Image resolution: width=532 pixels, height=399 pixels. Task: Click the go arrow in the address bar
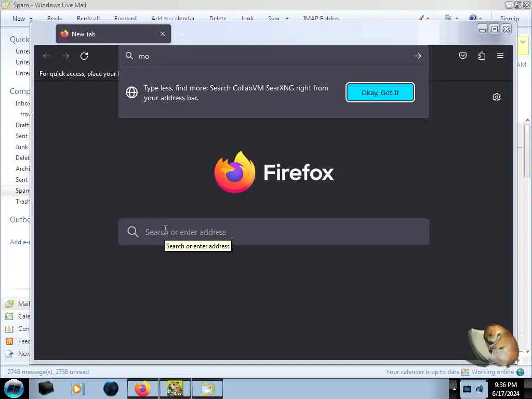pos(418,56)
